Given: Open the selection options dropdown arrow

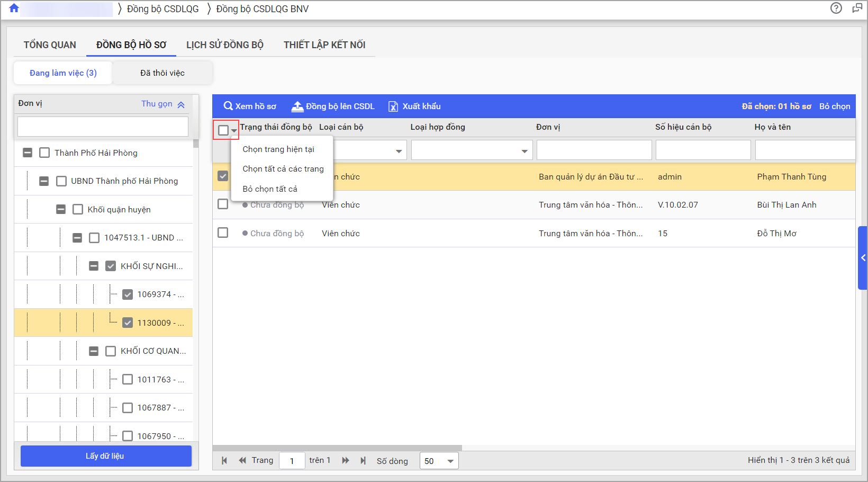Looking at the screenshot, I should 234,130.
